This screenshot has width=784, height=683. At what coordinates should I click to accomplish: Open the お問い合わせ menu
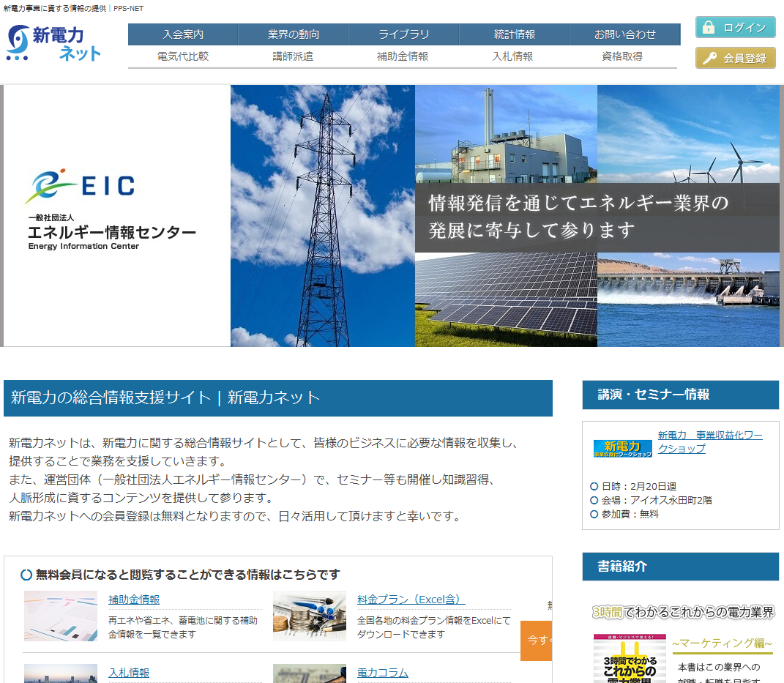(x=625, y=34)
